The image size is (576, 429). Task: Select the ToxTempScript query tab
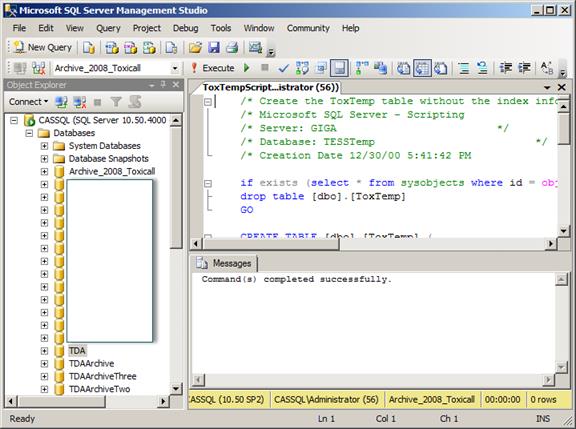(x=270, y=87)
